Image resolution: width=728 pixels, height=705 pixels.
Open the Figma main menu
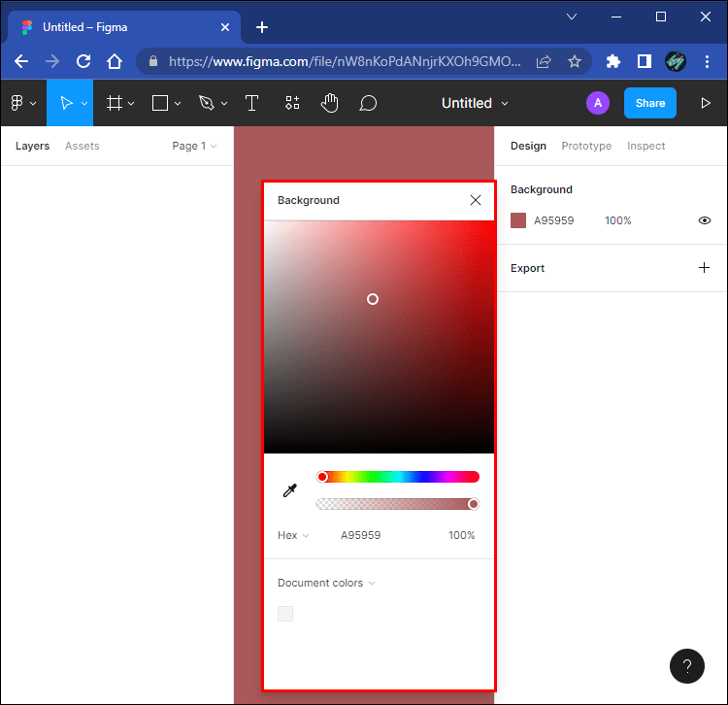click(x=22, y=103)
